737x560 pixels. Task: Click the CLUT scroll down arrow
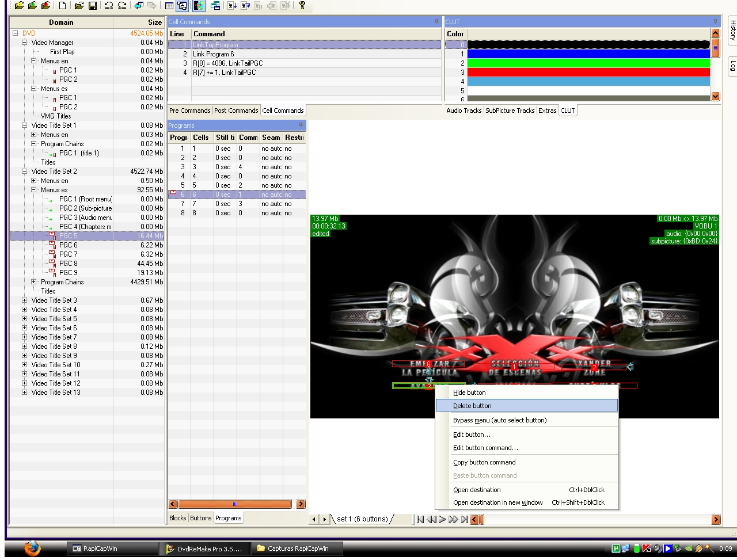point(716,97)
